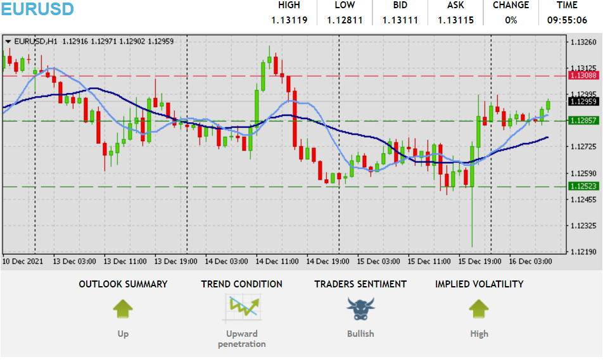Click the 1.12455 price axis label
Image resolution: width=603 pixels, height=364 pixels.
(583, 199)
